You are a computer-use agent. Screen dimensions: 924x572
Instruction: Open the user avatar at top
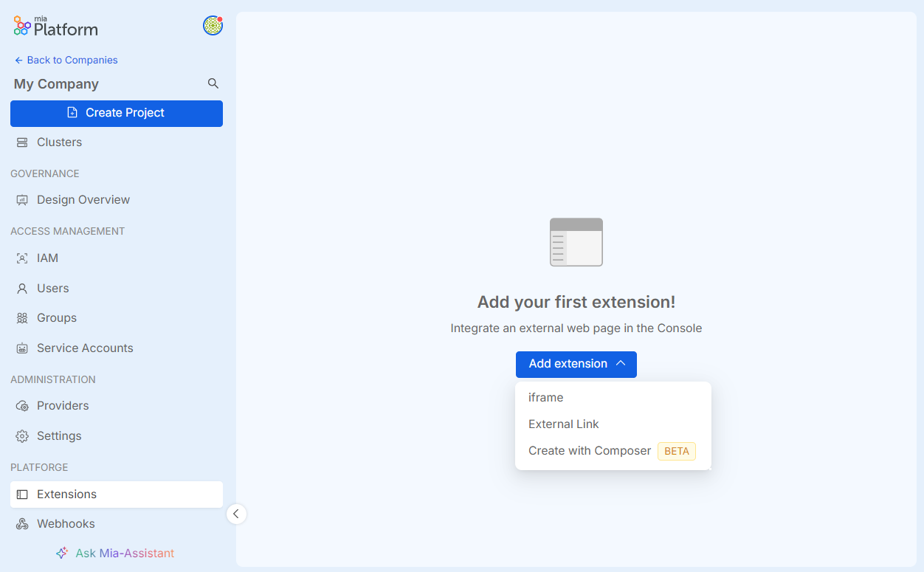(x=213, y=25)
